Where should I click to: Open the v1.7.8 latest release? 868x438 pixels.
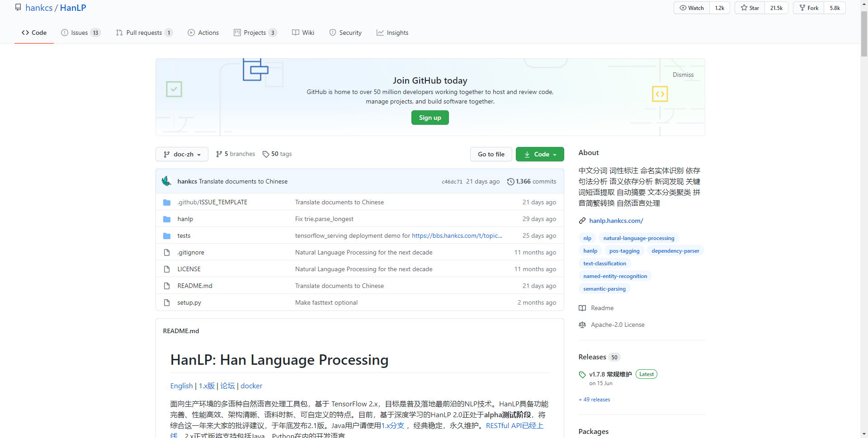click(610, 374)
